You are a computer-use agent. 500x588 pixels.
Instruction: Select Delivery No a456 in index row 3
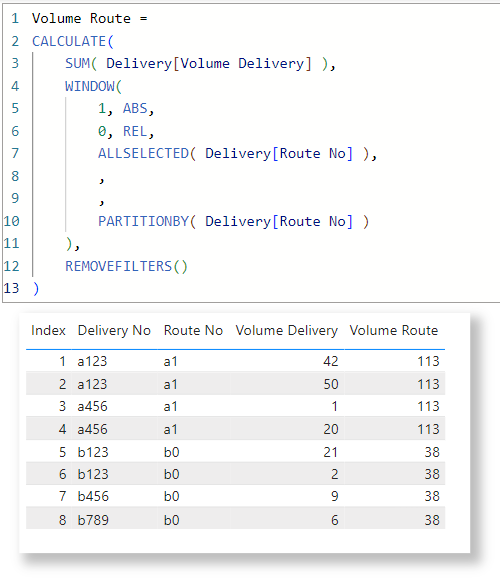[x=92, y=406]
